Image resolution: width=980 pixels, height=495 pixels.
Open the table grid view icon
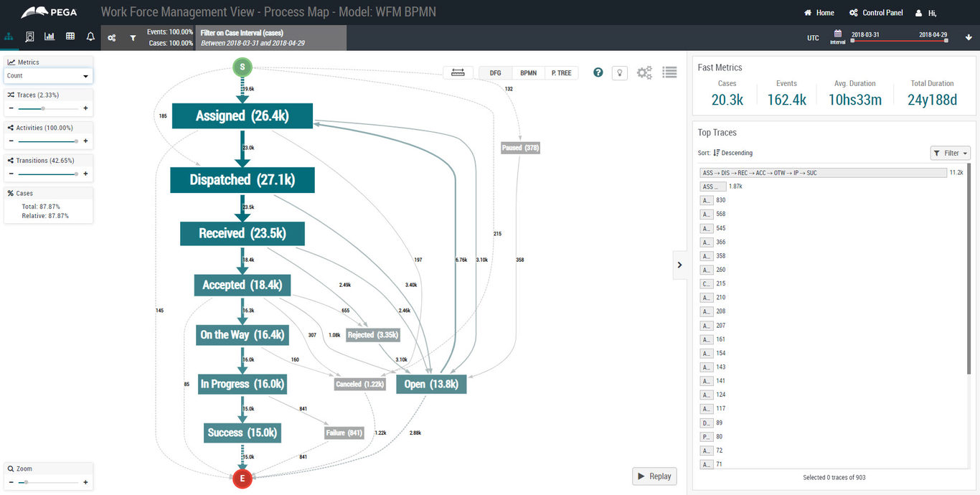click(x=70, y=37)
